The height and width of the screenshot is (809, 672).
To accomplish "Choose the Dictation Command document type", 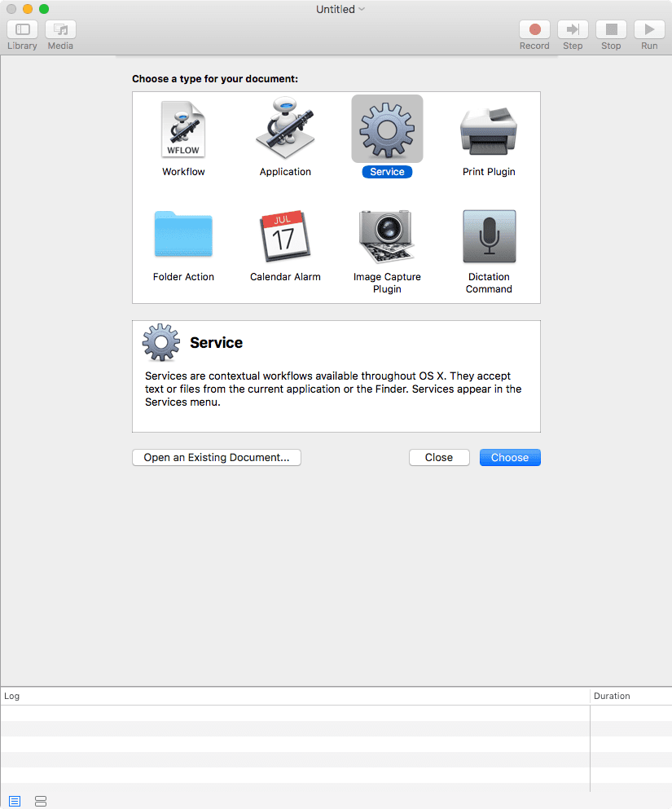I will pos(489,236).
